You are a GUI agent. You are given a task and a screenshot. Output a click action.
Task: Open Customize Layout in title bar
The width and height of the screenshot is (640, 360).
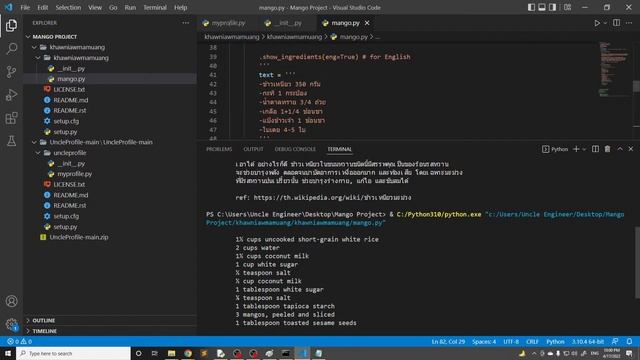(x=567, y=7)
